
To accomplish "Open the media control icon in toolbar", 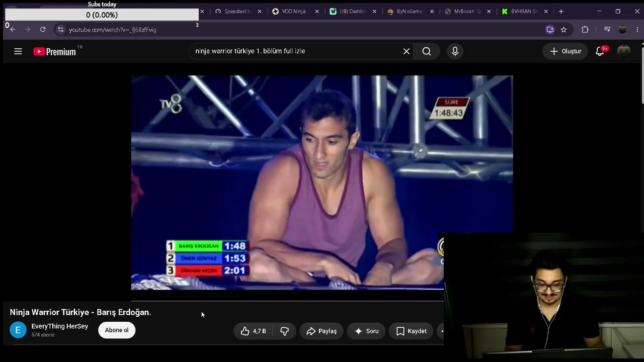I will [607, 30].
